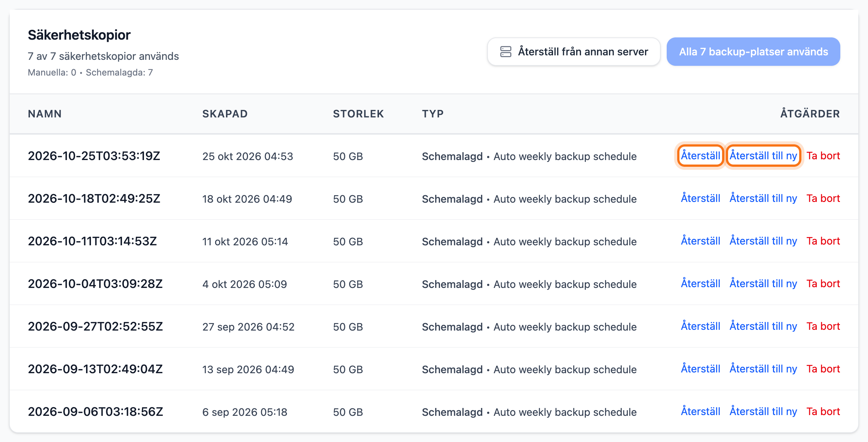This screenshot has height=442, width=868.
Task: Delete the 2026-10-25T03:53:19Z backup via Ta bort
Action: pos(823,156)
